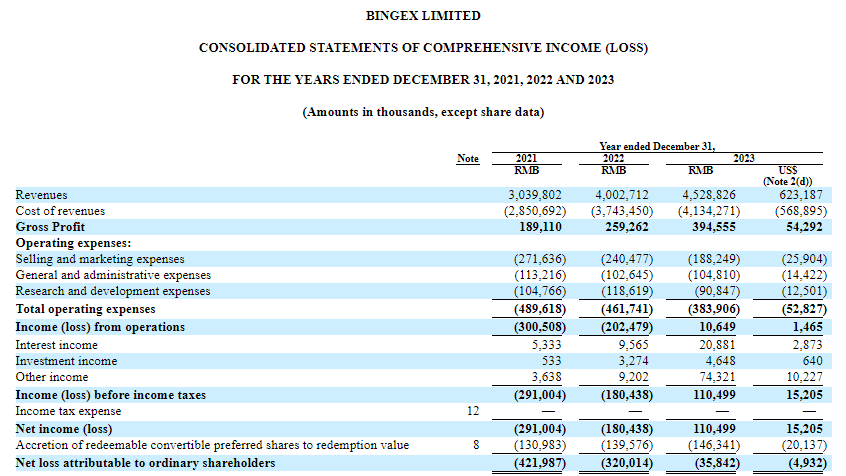The image size is (846, 476).
Task: Click Revenues 2022 value 4,002,712
Action: 622,195
